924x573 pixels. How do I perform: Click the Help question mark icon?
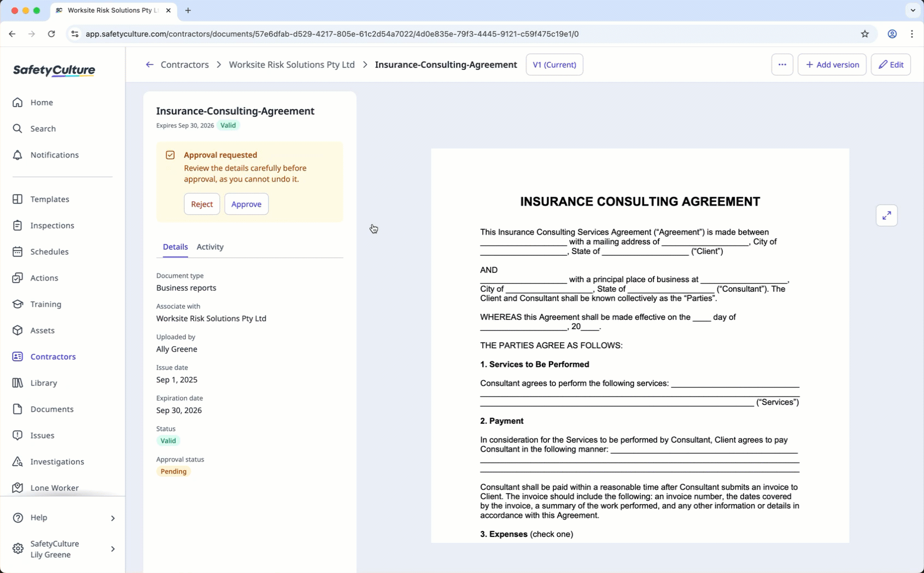18,517
